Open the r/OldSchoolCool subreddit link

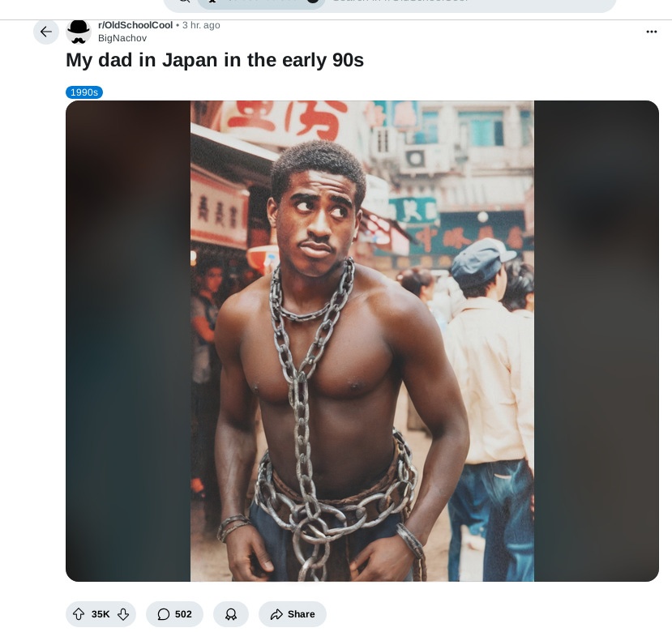point(135,25)
